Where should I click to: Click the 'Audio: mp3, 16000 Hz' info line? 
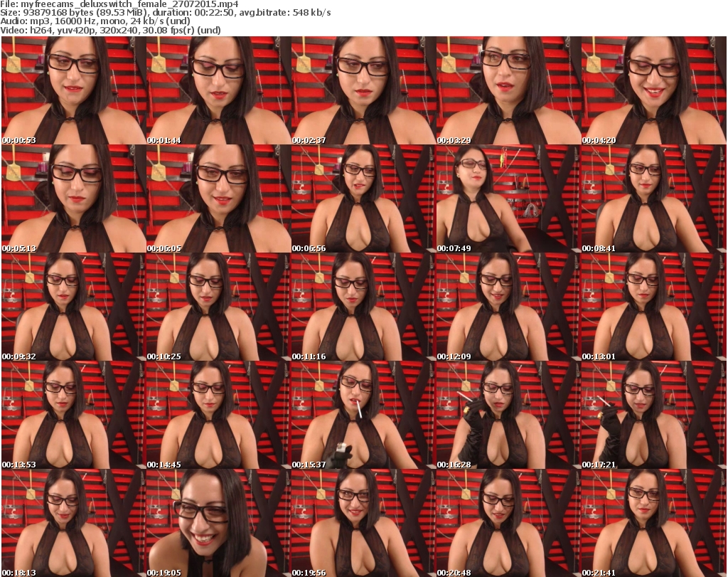pyautogui.click(x=95, y=21)
